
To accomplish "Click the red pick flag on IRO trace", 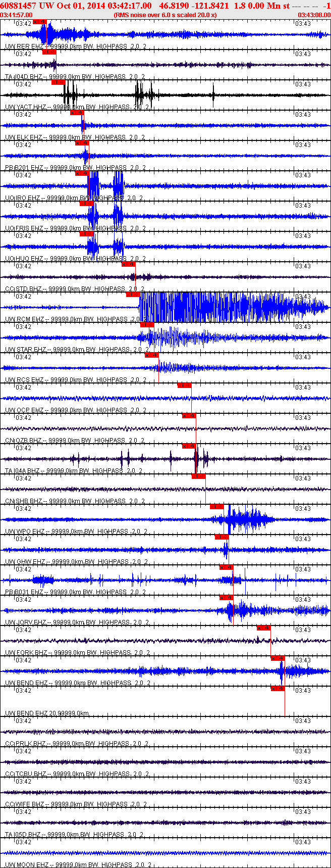I will tap(82, 173).
